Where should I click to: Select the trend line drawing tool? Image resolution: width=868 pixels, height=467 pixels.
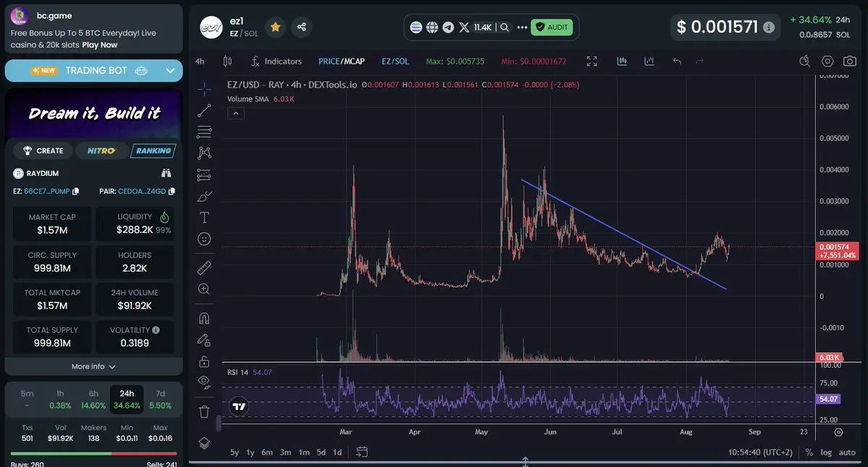point(204,110)
